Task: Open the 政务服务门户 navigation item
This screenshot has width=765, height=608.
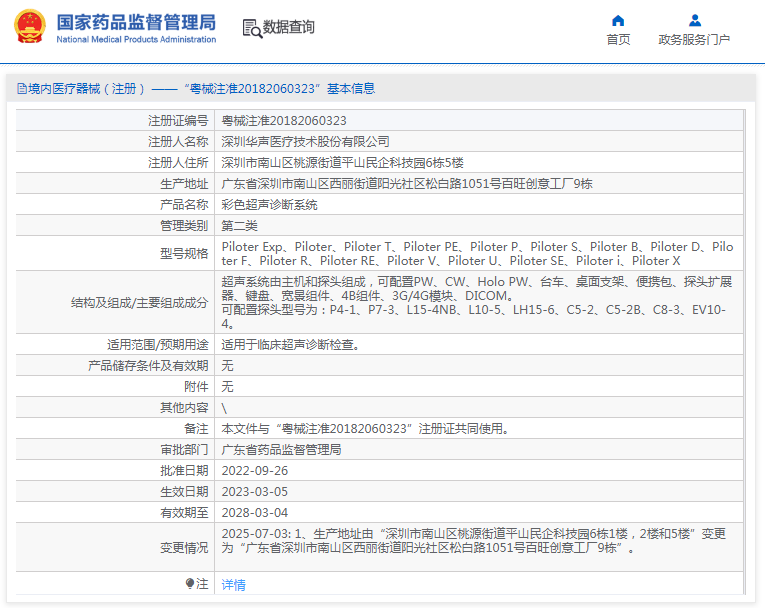Action: click(x=694, y=40)
